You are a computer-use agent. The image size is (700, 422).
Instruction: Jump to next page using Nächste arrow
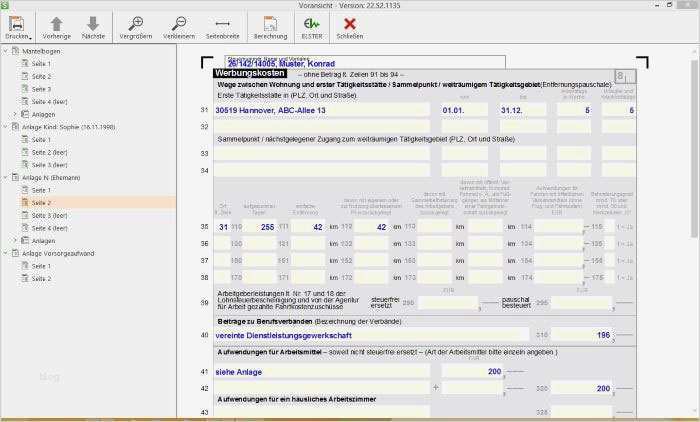(93, 23)
